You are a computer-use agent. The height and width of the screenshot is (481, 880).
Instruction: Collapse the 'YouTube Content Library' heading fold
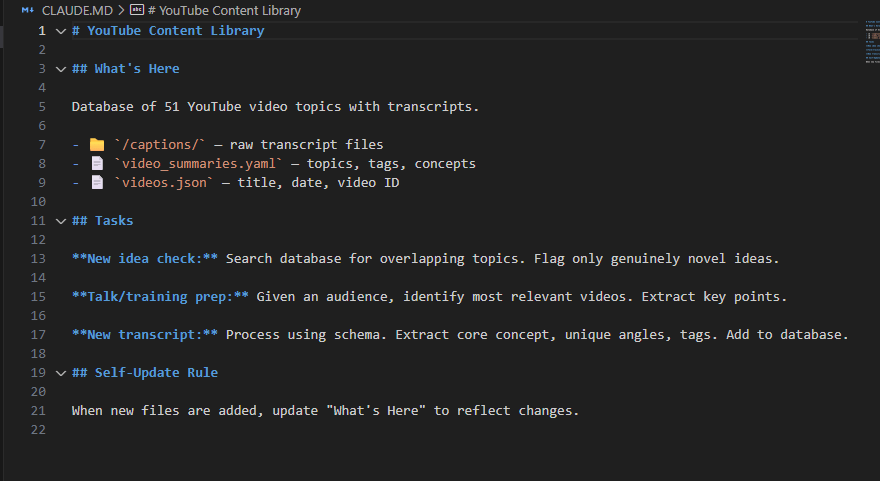click(x=61, y=31)
